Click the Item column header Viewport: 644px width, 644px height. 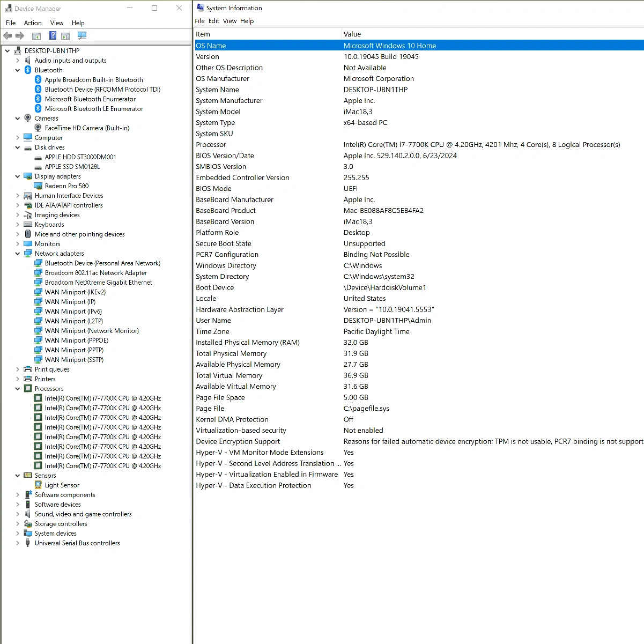pyautogui.click(x=268, y=34)
